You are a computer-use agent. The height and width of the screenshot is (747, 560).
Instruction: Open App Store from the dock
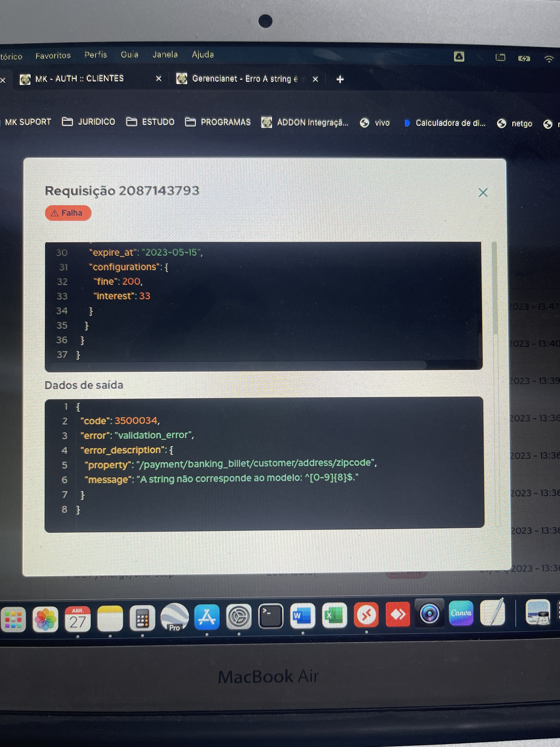pos(207,617)
